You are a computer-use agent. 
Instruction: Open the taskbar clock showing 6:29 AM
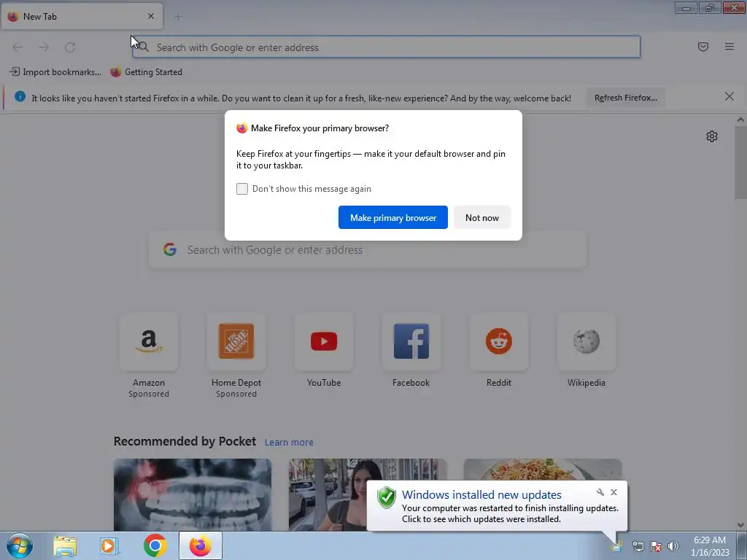pyautogui.click(x=710, y=546)
